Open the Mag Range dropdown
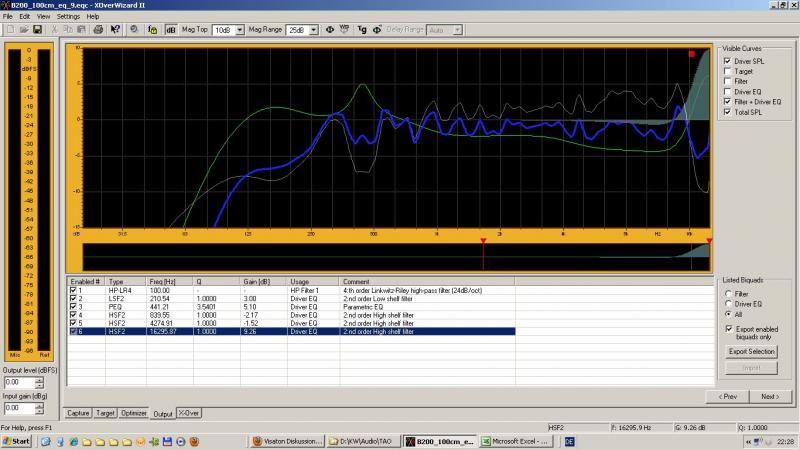Viewport: 800px width, 450px height. [315, 30]
